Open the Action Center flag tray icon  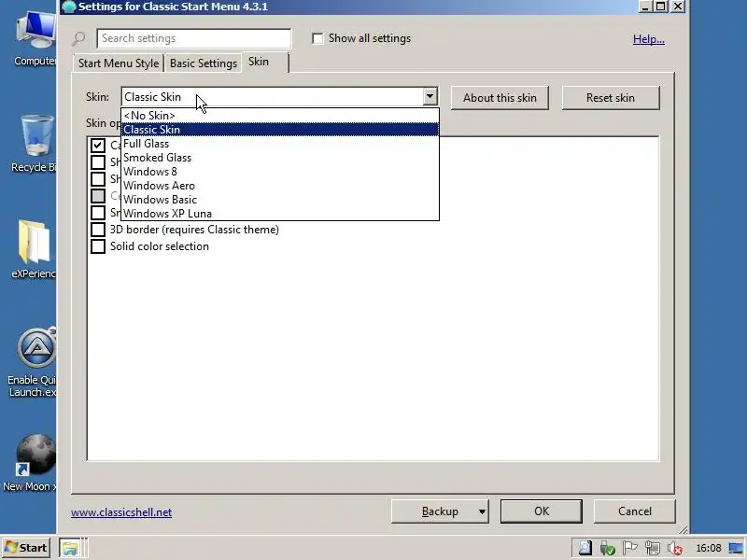[x=629, y=548]
